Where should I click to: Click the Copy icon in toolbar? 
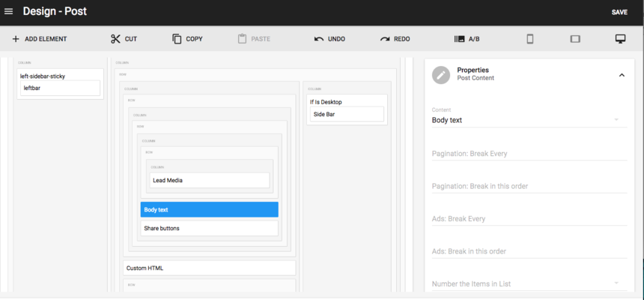coord(177,39)
